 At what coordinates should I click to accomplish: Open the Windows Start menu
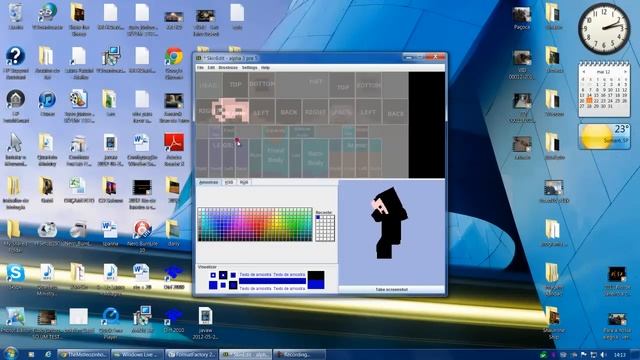click(11, 353)
